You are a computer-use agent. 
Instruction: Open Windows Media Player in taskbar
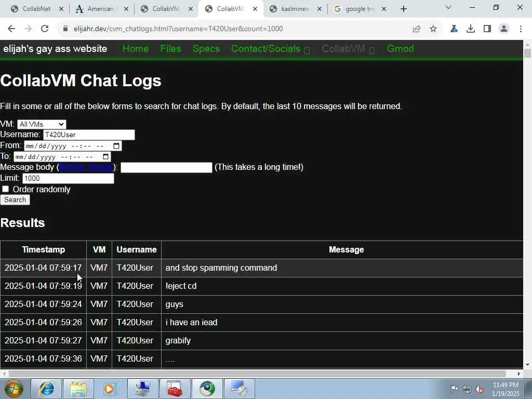110,389
